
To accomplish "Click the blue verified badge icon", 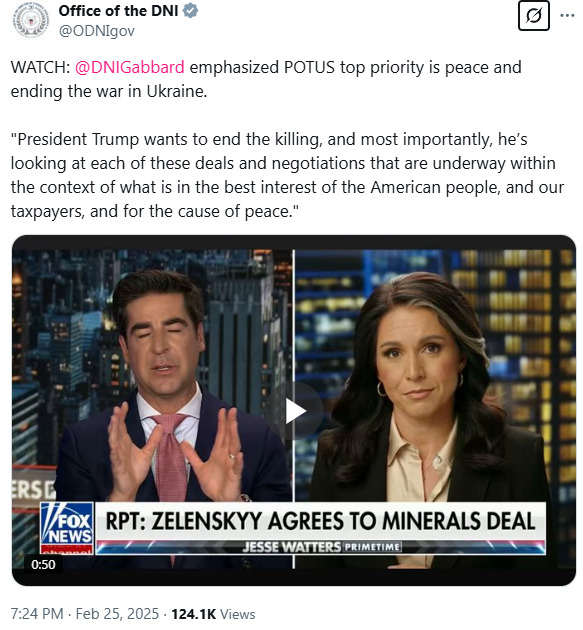I will click(x=190, y=11).
